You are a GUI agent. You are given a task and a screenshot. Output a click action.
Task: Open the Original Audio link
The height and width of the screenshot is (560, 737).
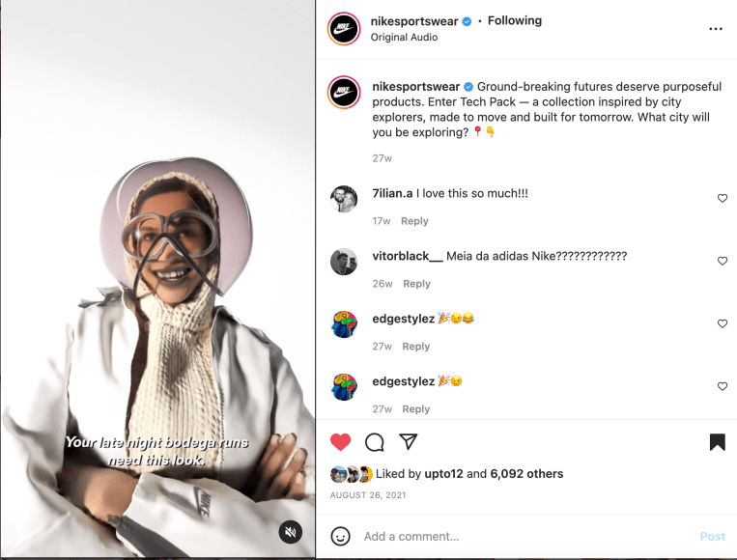404,38
